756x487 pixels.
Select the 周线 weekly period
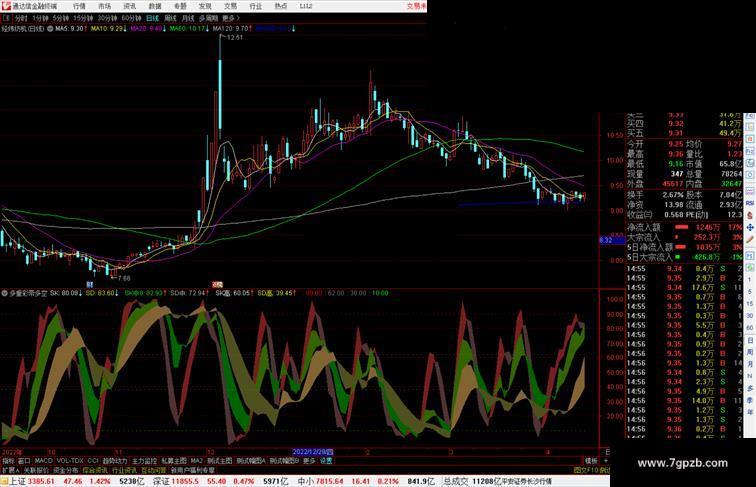click(170, 18)
